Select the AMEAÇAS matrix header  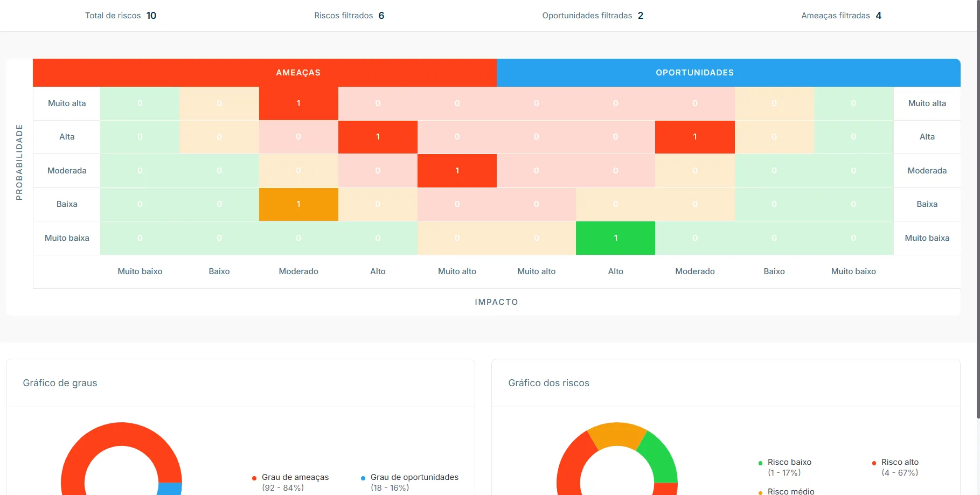click(x=265, y=73)
